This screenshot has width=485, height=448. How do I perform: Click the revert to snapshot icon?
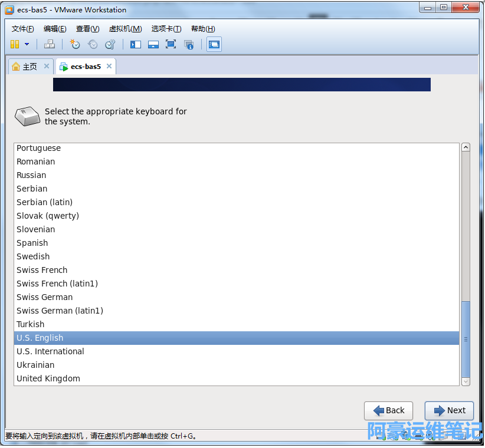point(93,44)
